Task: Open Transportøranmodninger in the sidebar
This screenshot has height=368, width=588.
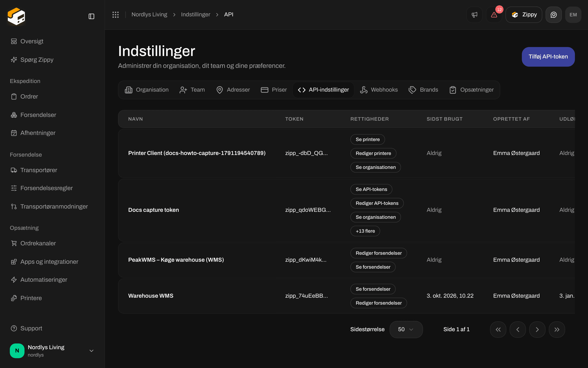Action: 52,206
